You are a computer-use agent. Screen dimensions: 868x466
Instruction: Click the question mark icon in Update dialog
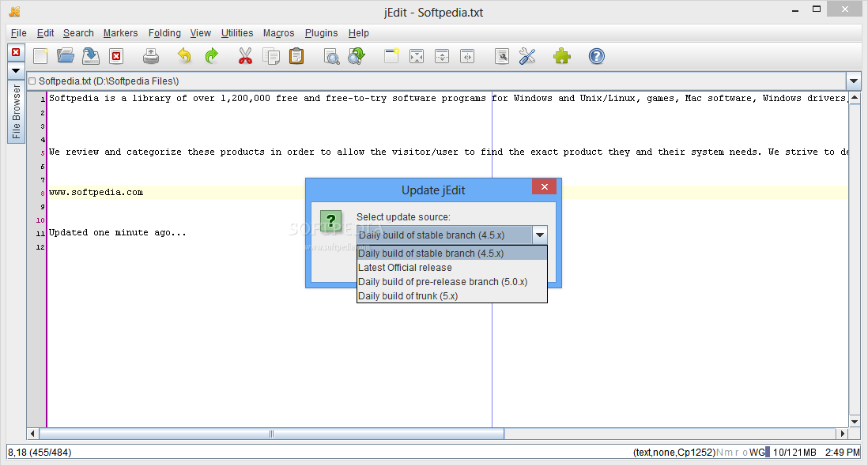coord(331,222)
